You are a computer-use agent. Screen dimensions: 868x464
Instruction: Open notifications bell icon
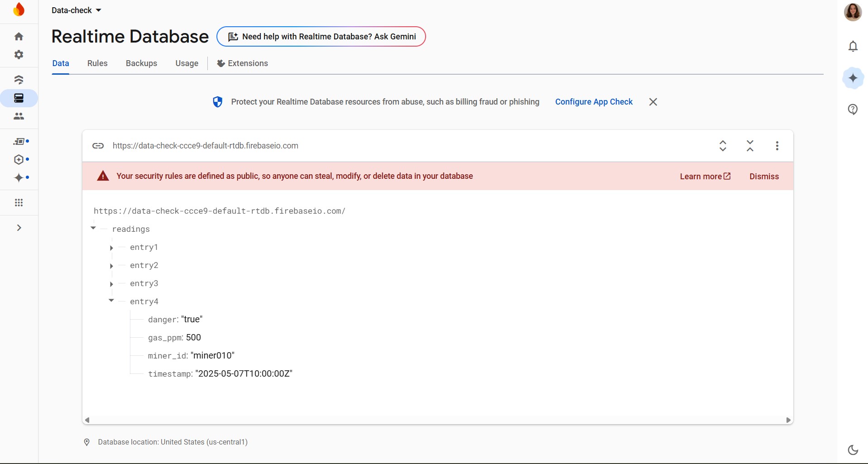853,46
